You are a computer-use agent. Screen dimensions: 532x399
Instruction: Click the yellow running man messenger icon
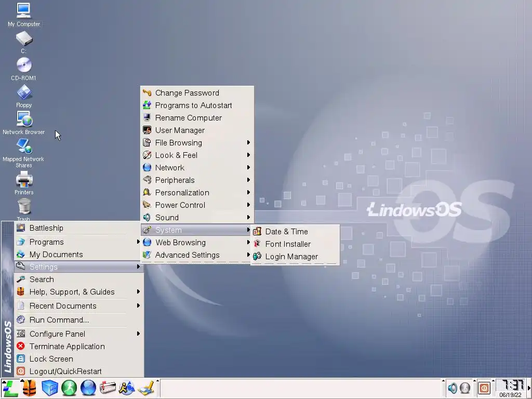pos(127,388)
